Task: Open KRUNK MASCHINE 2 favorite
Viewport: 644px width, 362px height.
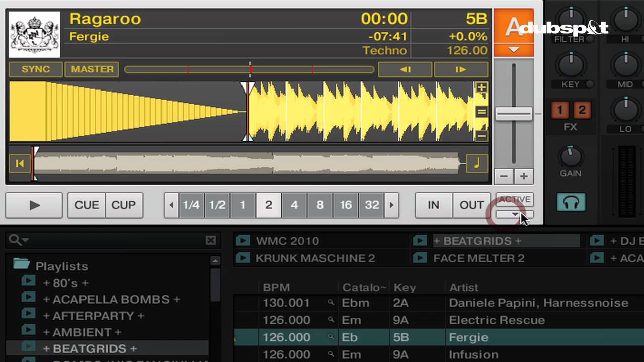Action: [x=315, y=258]
